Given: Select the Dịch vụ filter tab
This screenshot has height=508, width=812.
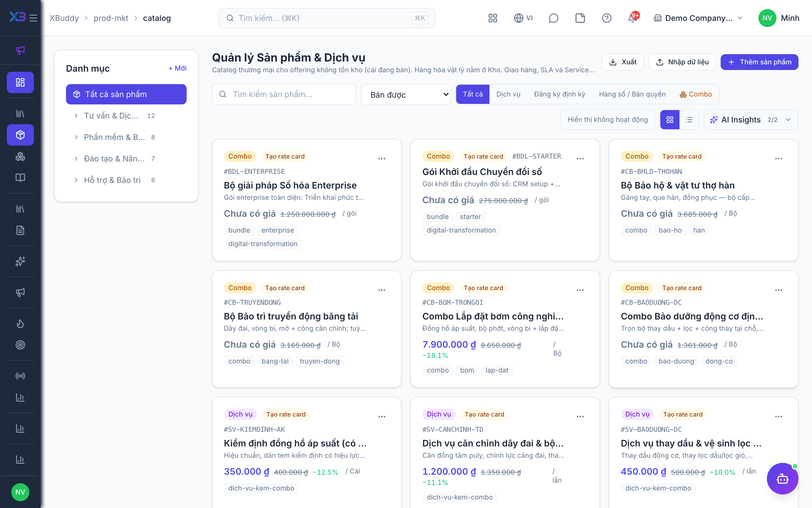Looking at the screenshot, I should (508, 94).
